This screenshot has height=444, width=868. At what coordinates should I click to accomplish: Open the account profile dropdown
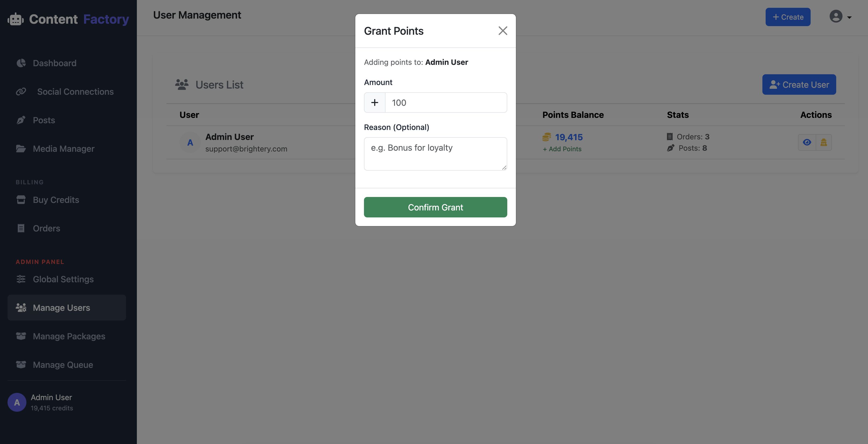click(x=840, y=17)
